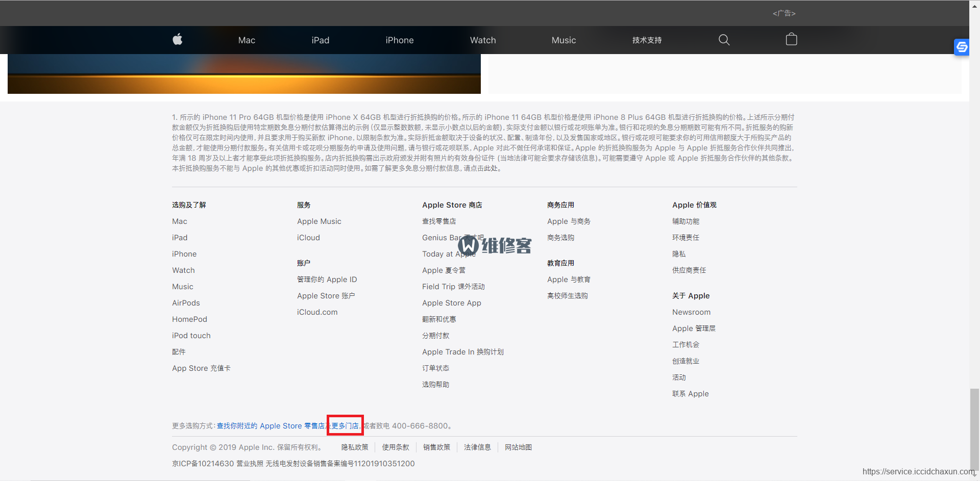Click the 此处 link in the footnote
Viewport: 980px width, 481px height.
click(x=491, y=168)
